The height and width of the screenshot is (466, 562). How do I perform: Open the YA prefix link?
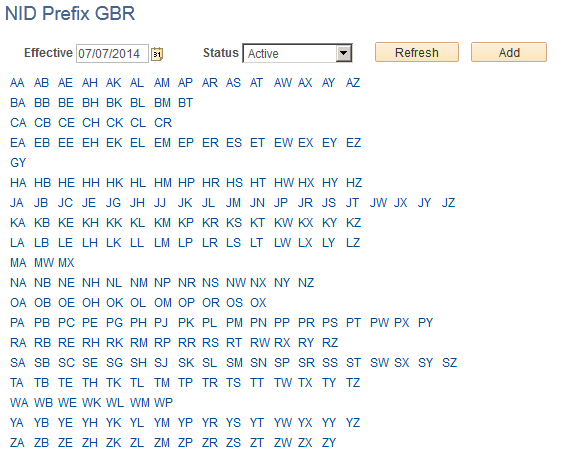click(x=17, y=423)
